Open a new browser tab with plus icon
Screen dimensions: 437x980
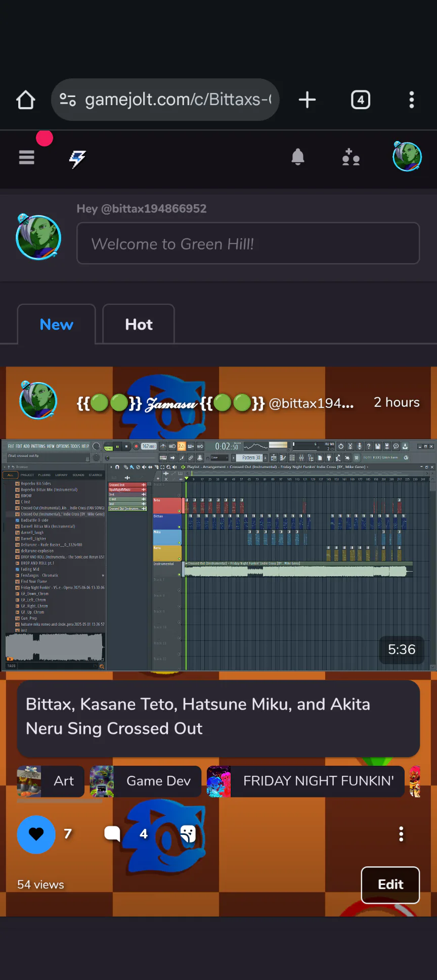pos(307,100)
